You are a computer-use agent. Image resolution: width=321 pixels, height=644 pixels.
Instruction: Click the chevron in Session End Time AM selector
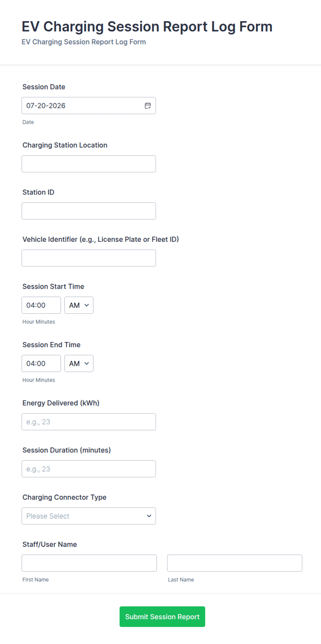[87, 363]
